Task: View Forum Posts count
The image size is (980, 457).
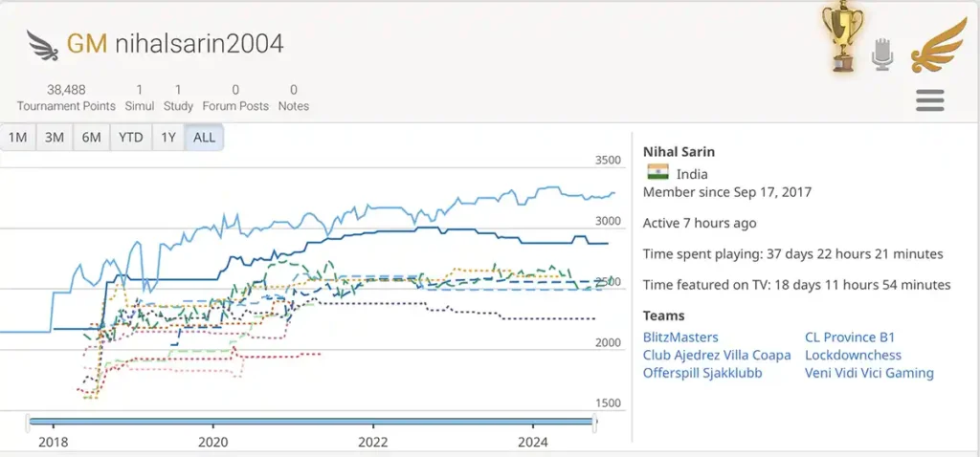Action: pyautogui.click(x=235, y=98)
